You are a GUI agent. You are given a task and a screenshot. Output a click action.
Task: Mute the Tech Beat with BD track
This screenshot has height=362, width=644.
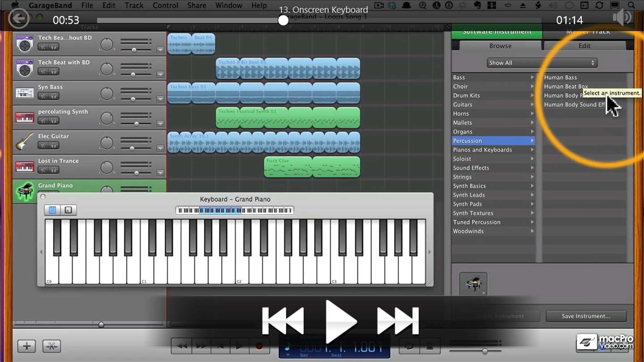coord(44,72)
